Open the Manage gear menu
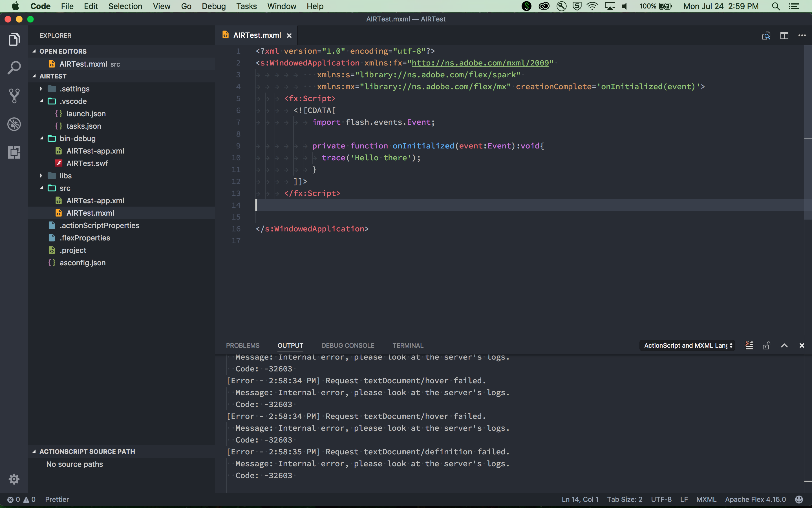The width and height of the screenshot is (812, 508). [14, 479]
